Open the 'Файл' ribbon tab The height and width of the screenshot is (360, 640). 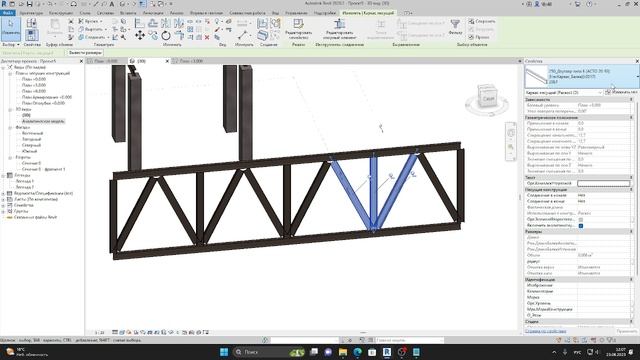7,13
